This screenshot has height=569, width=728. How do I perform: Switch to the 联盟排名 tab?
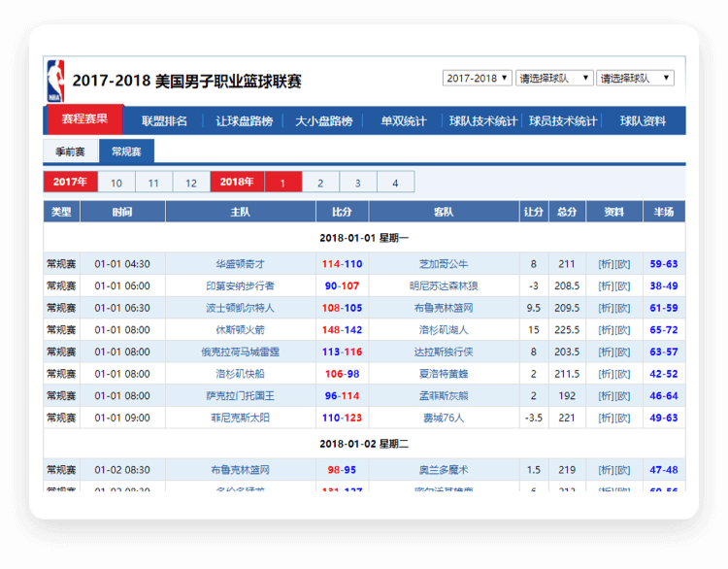point(164,121)
